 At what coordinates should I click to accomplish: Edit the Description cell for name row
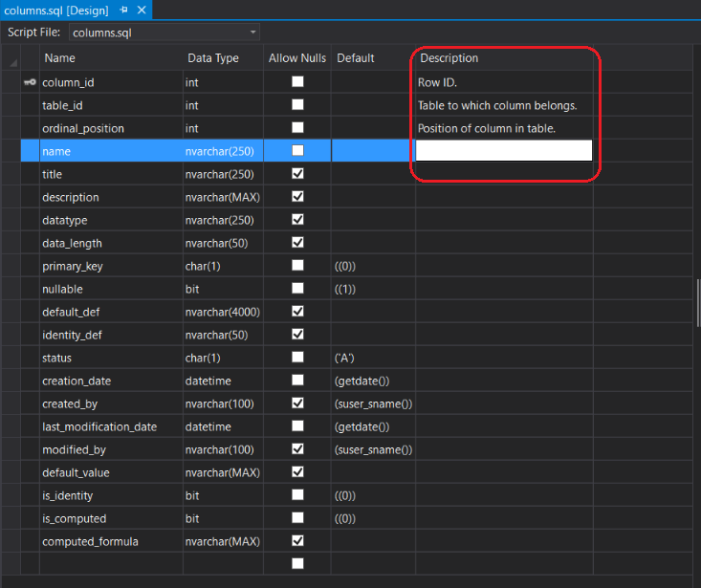point(503,150)
